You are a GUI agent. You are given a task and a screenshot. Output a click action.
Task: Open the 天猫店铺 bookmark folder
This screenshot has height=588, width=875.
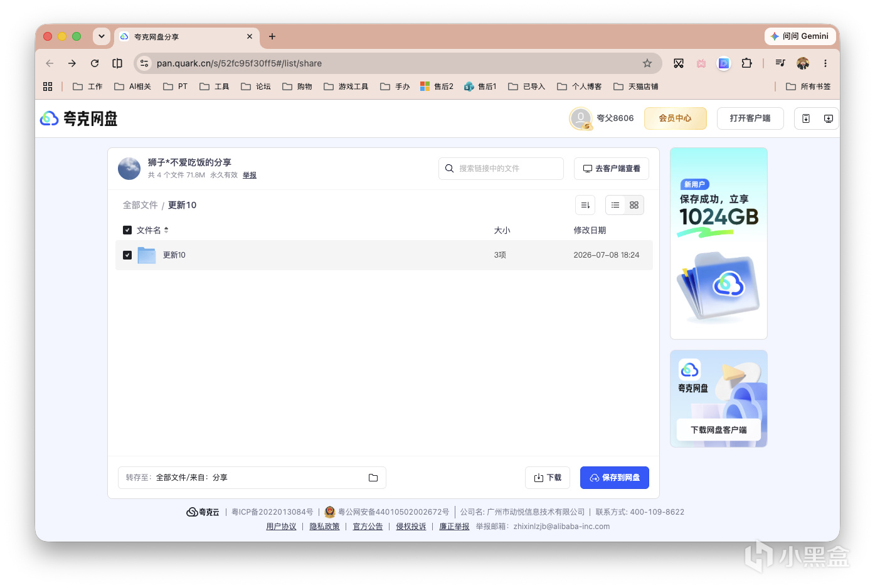tap(636, 87)
